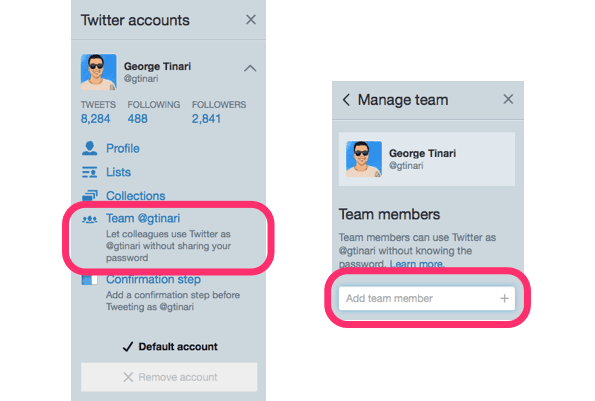Toggle the Confirmation step checkbox

tap(90, 280)
